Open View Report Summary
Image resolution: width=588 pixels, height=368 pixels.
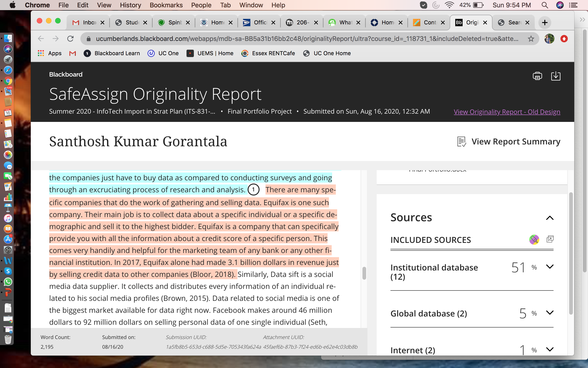(x=509, y=141)
